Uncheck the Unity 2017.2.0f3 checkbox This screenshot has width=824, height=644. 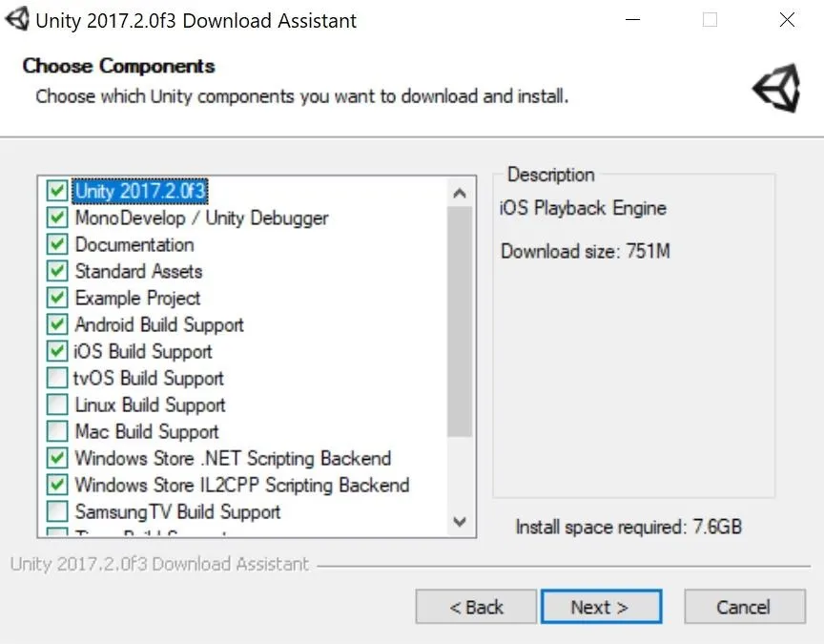(57, 190)
